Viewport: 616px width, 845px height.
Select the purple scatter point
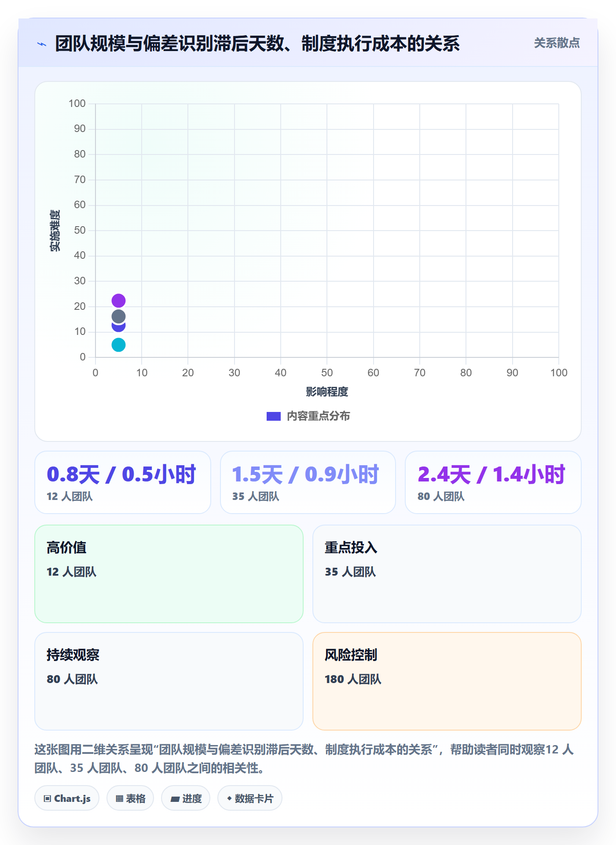pos(118,301)
